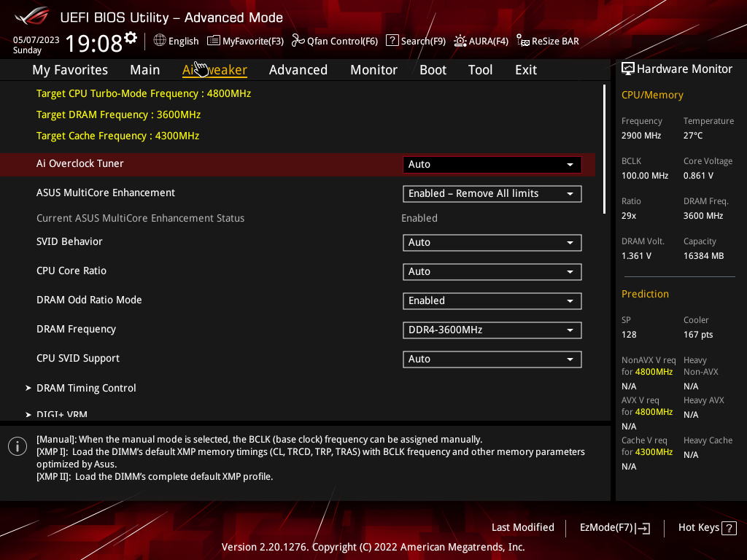
Task: Click the Prediction section heading
Action: [x=645, y=294]
